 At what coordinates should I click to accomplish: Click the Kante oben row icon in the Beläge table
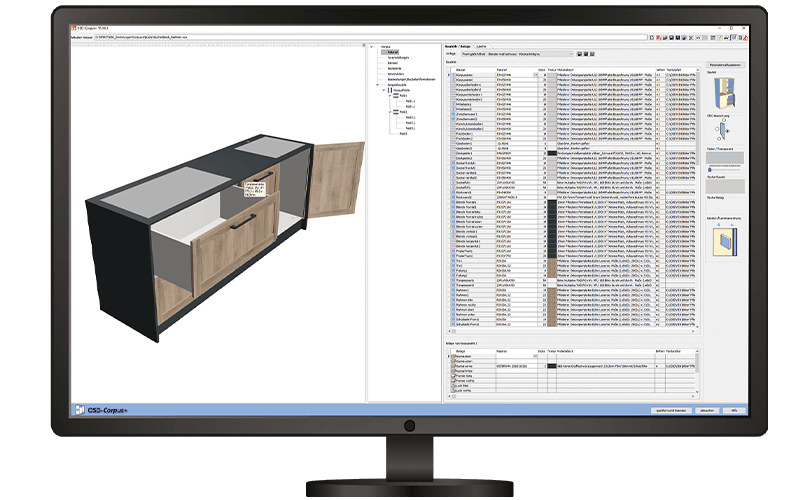(453, 357)
